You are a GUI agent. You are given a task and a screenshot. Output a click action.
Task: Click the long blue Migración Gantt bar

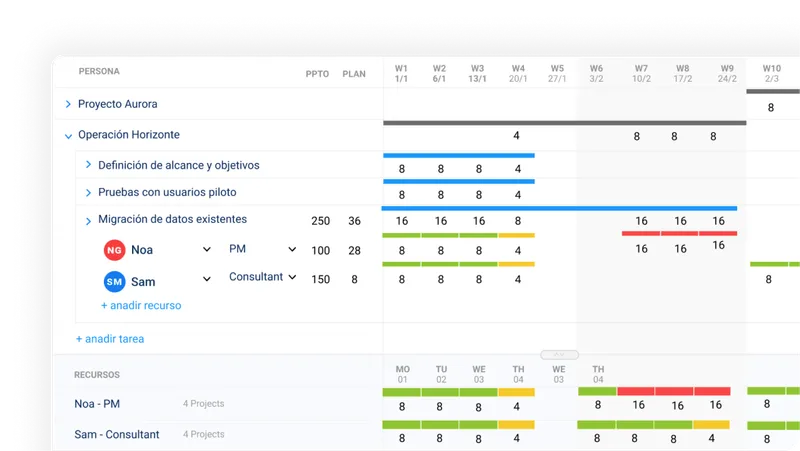559,208
